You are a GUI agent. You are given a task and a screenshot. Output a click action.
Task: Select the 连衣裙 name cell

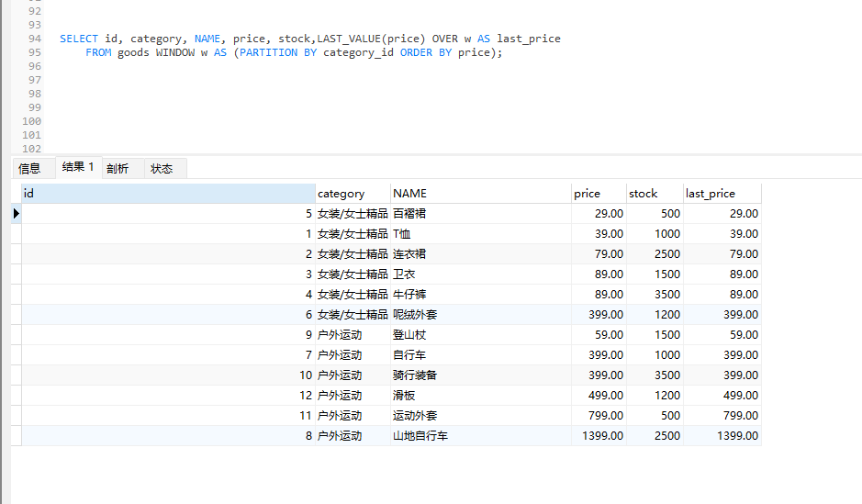tap(481, 254)
